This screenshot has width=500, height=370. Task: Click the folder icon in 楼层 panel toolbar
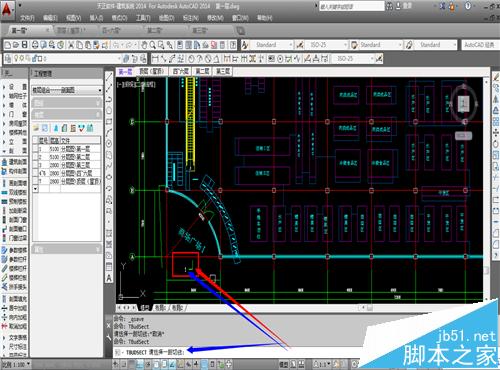click(x=36, y=128)
